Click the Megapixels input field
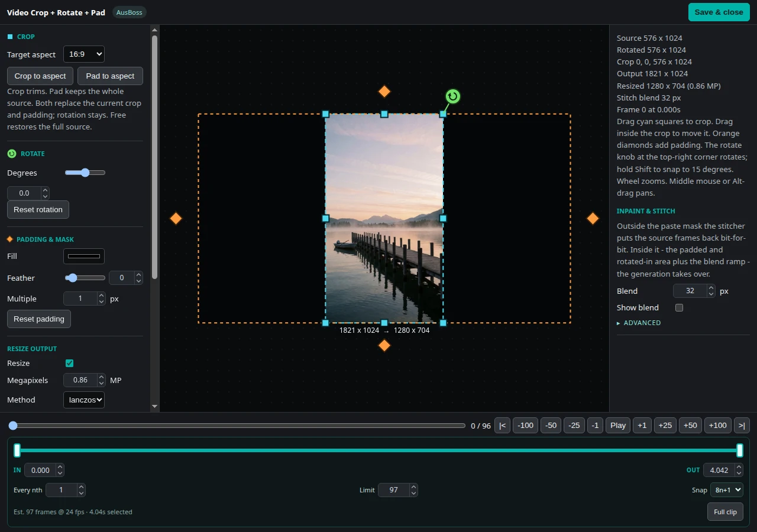Image resolution: width=757 pixels, height=532 pixels. 85,380
